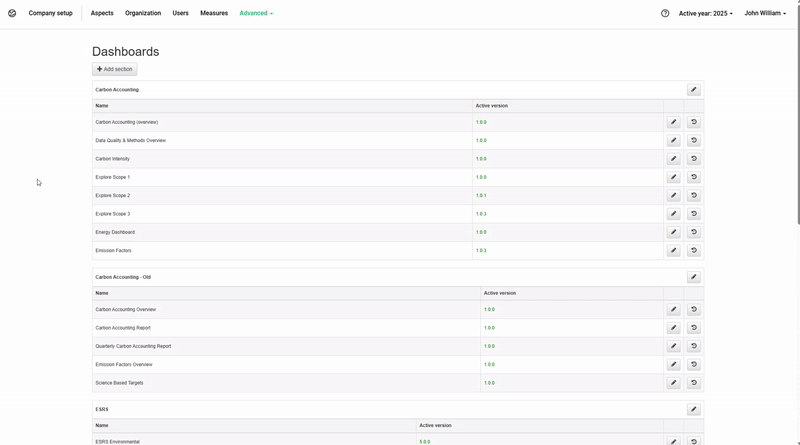The width and height of the screenshot is (800, 445).
Task: Open the help question mark icon
Action: 665,13
